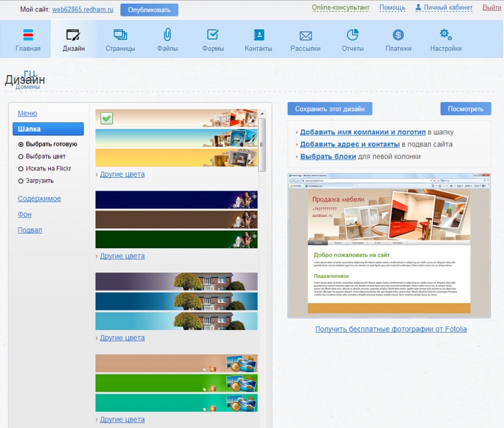Choose the teal photo-coins header

point(176,403)
